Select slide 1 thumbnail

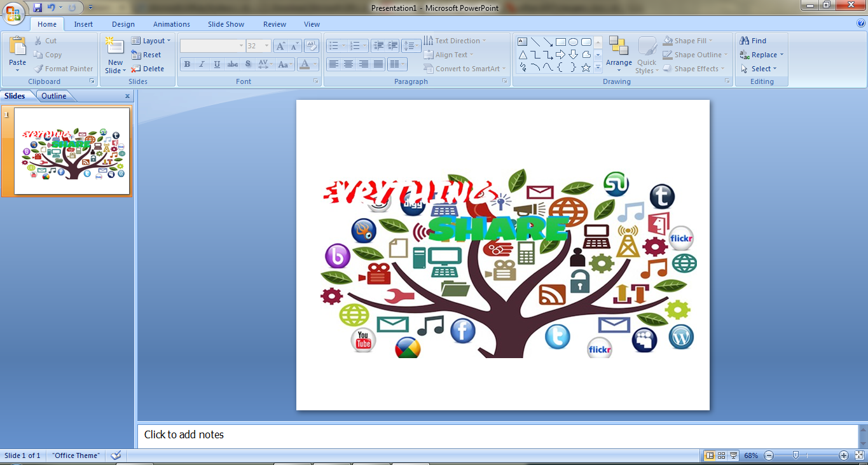point(72,151)
